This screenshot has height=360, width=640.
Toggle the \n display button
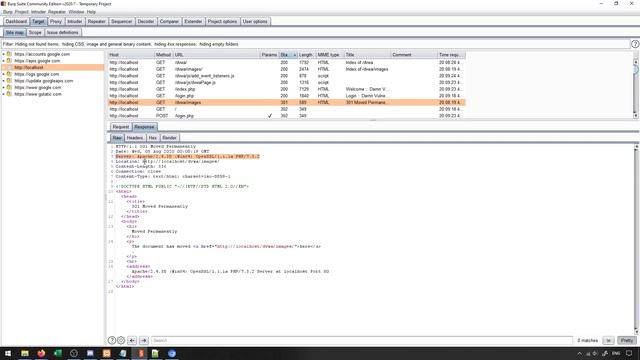pos(609,340)
